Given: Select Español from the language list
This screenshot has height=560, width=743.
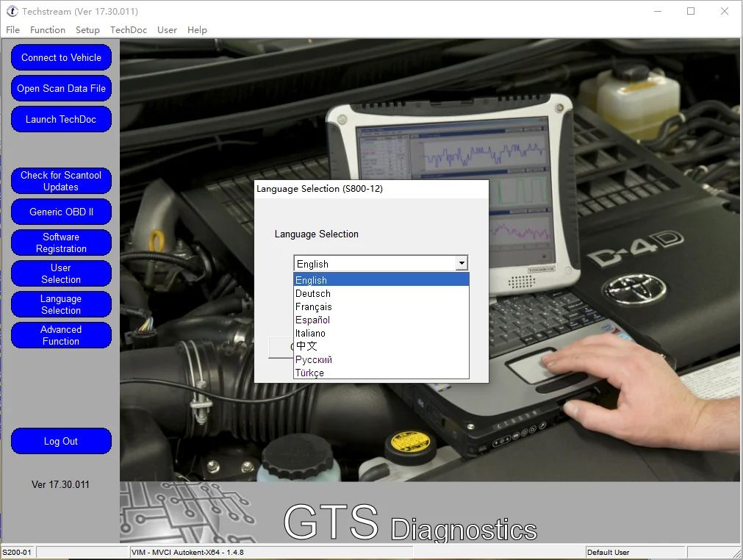Looking at the screenshot, I should click(381, 320).
